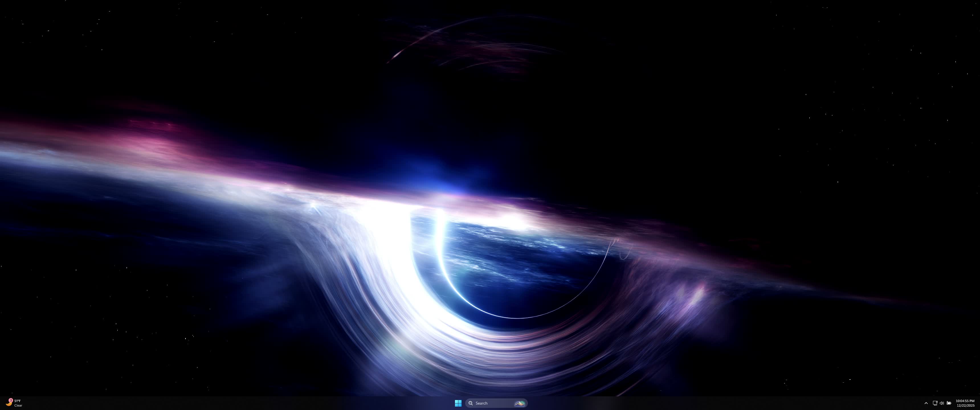This screenshot has width=980, height=410.
Task: Open the Windows Start menu
Action: [458, 403]
